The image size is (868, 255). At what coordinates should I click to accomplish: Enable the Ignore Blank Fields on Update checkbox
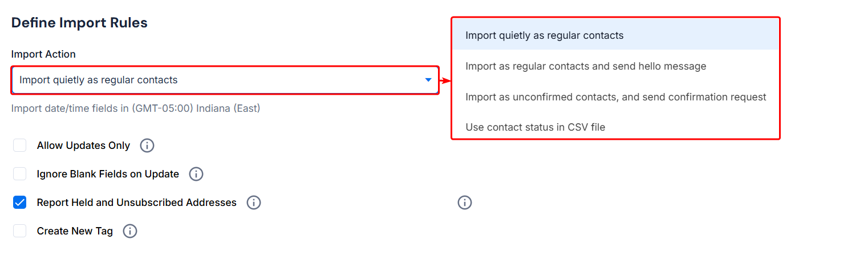click(20, 174)
